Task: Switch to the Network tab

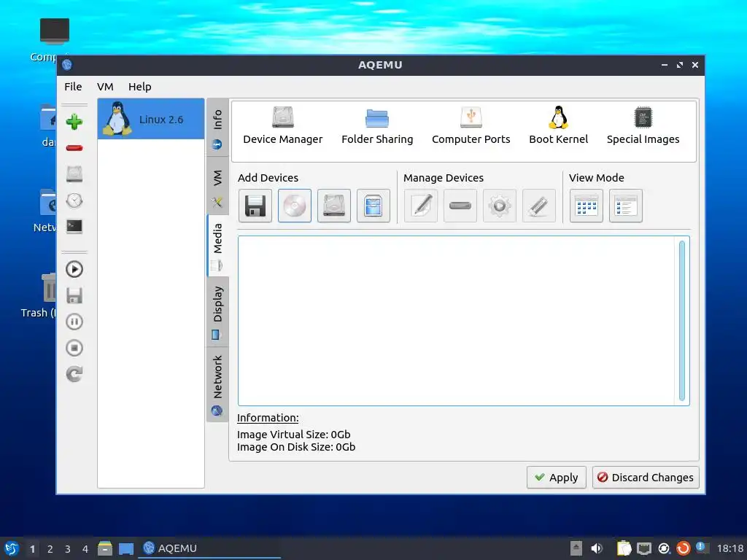Action: pyautogui.click(x=217, y=384)
